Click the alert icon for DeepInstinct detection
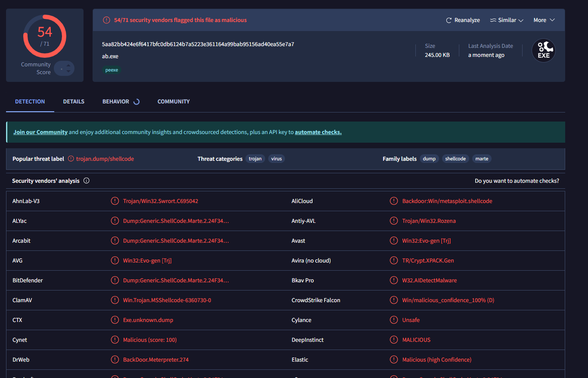The width and height of the screenshot is (588, 378). click(x=394, y=340)
